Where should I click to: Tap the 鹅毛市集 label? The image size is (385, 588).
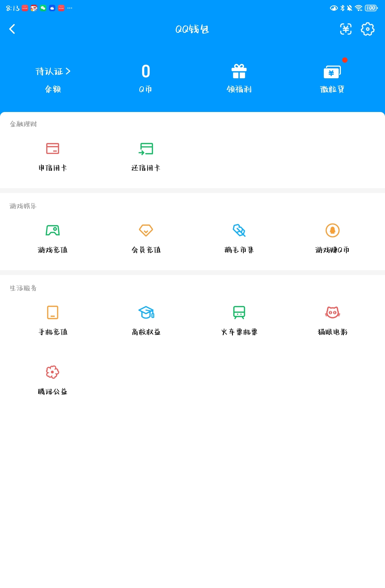[239, 250]
